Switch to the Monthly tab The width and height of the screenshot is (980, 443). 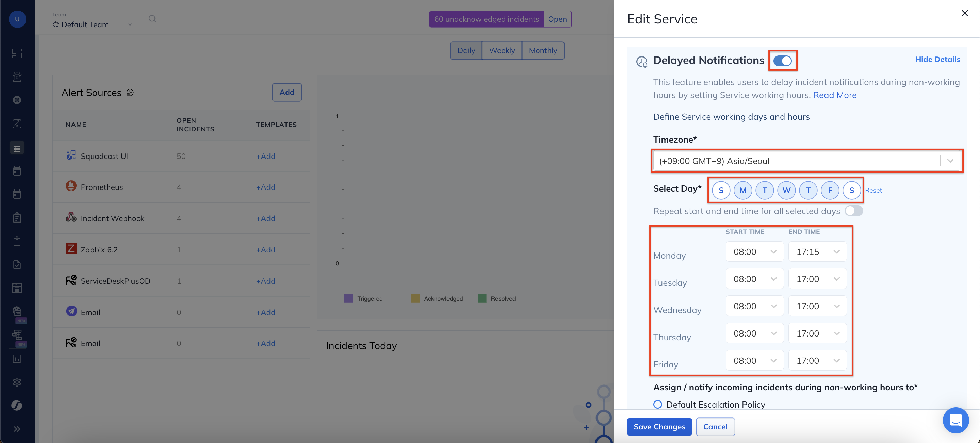pos(542,51)
